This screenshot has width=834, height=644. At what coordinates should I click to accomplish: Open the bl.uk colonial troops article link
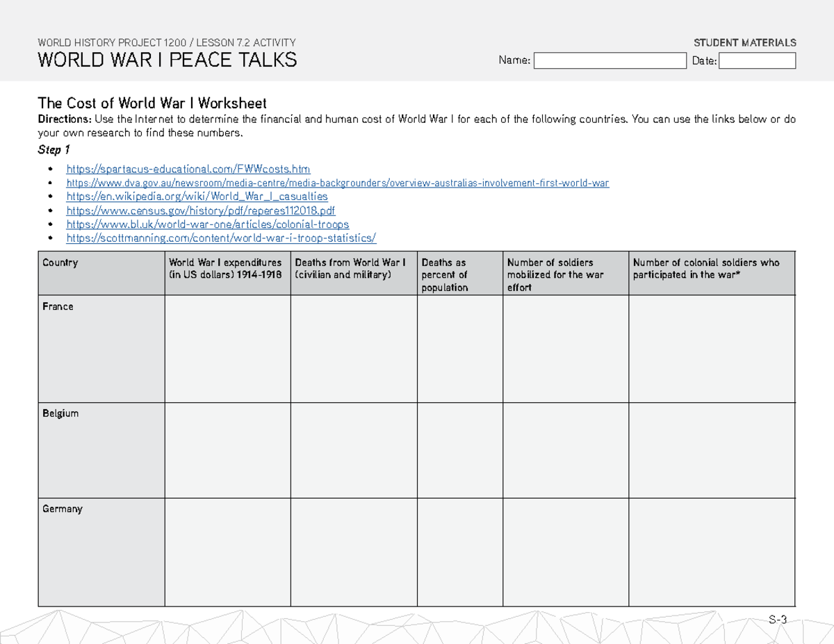207,224
